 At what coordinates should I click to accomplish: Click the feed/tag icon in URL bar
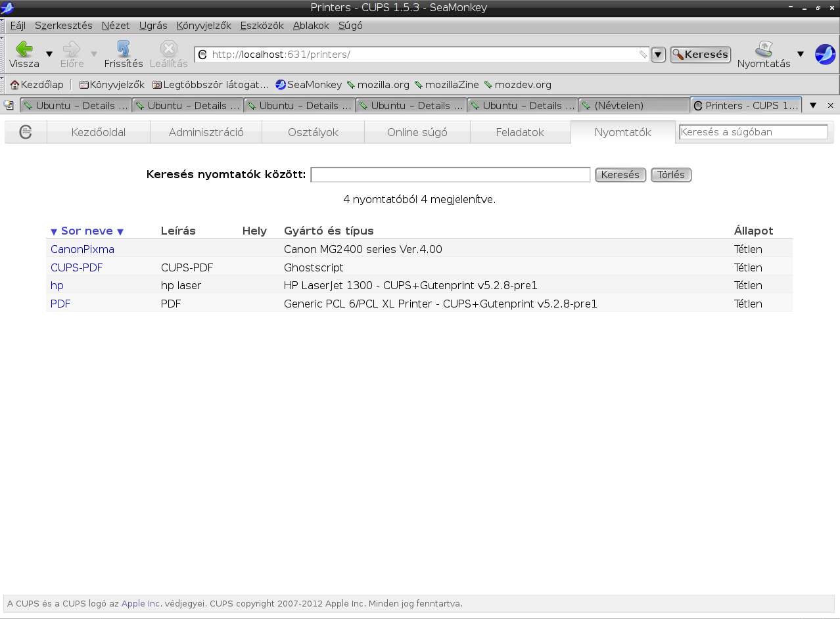(x=643, y=55)
